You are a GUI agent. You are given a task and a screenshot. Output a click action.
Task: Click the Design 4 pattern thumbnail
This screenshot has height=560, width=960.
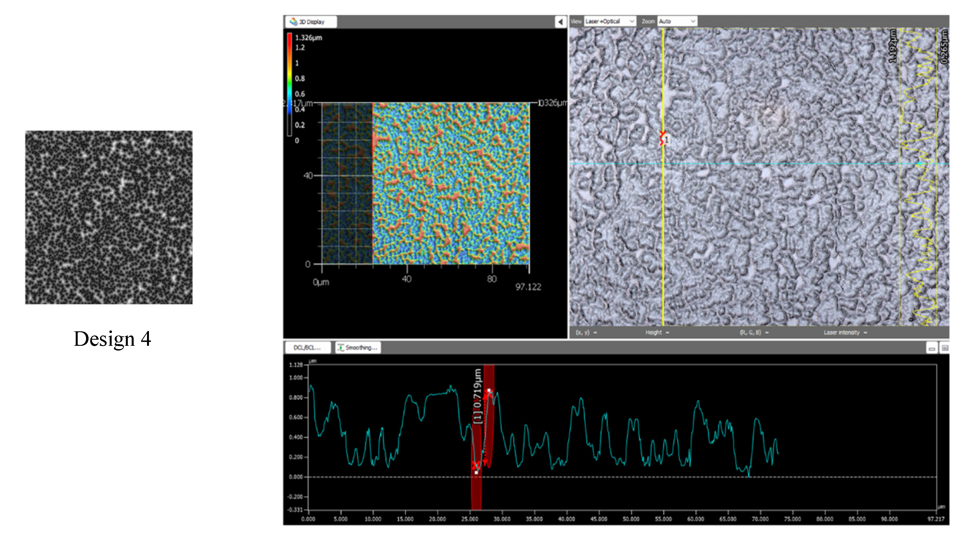coord(109,219)
